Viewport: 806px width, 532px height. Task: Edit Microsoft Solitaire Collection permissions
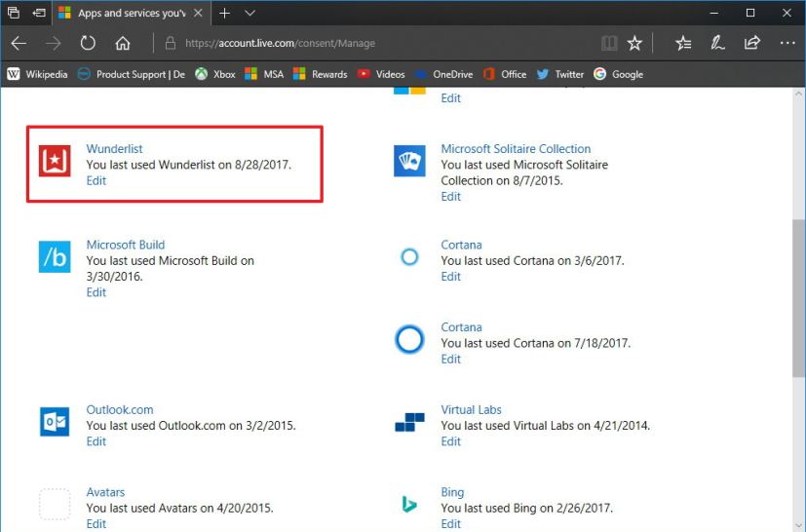tap(451, 197)
